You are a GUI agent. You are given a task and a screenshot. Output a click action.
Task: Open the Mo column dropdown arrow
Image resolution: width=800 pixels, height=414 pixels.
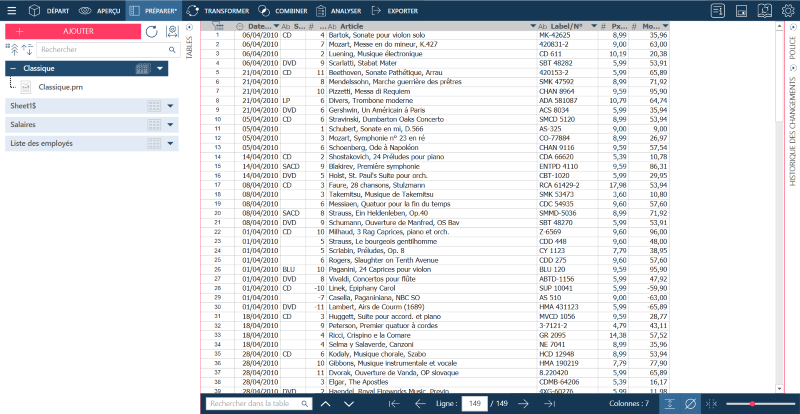(665, 26)
